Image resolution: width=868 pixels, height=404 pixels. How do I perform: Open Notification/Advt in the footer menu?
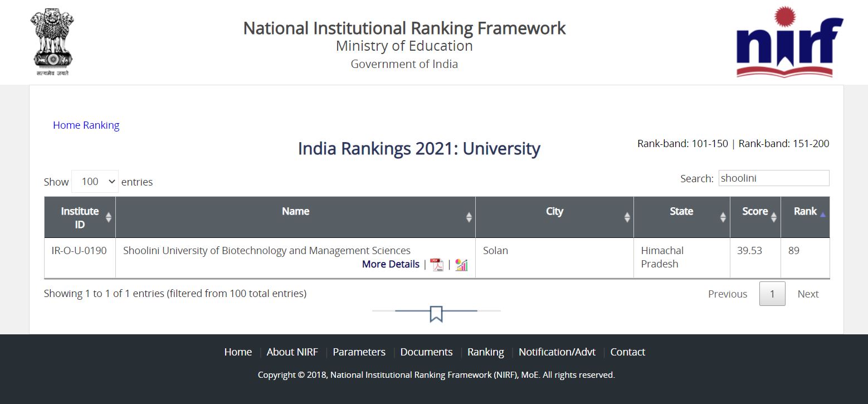coord(557,352)
